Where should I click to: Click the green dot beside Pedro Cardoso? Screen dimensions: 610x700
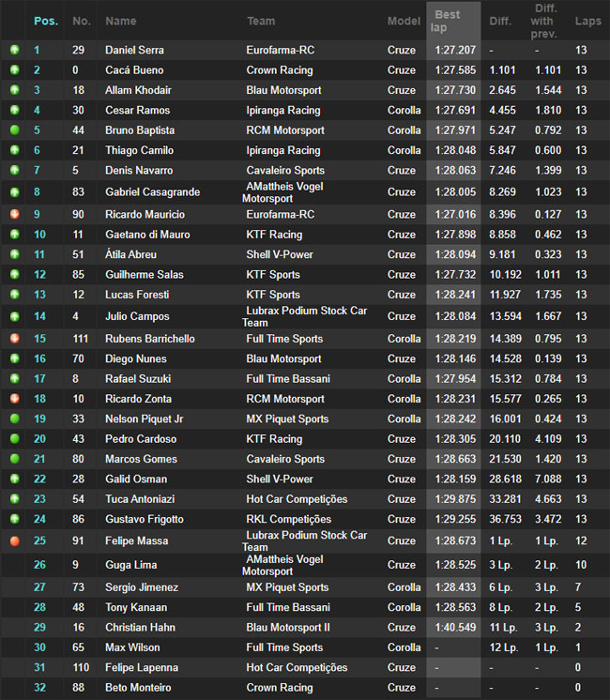click(x=15, y=438)
